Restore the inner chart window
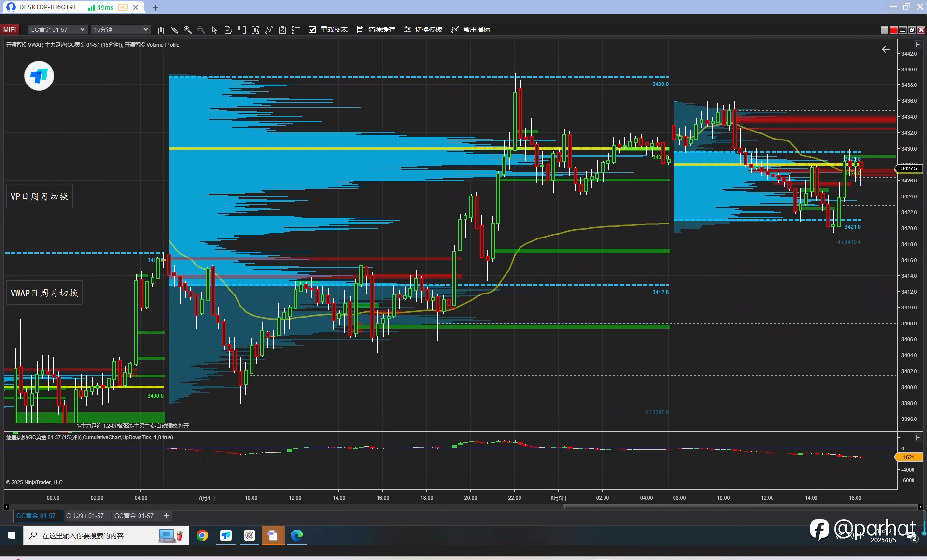The image size is (927, 560). tap(912, 30)
